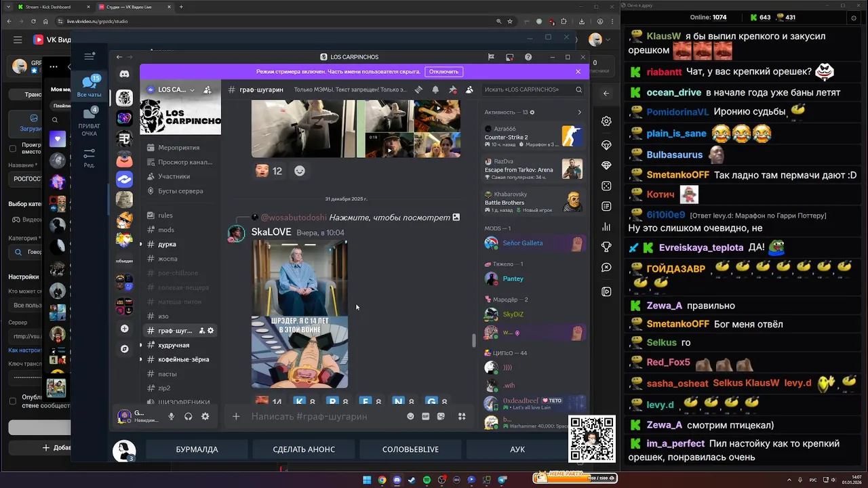Open Señor Galleta member profile
The image size is (868, 488).
coord(533,243)
